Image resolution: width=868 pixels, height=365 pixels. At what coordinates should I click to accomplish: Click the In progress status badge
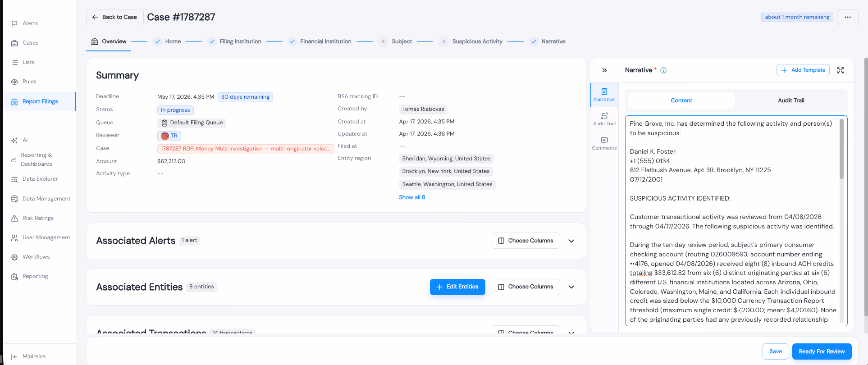pos(175,110)
